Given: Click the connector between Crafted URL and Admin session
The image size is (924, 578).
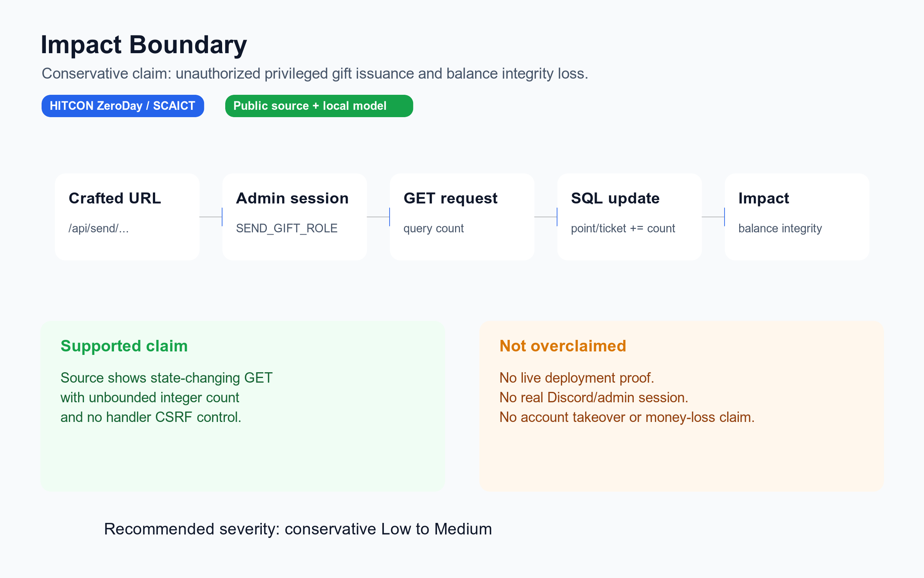Looking at the screenshot, I should [211, 217].
